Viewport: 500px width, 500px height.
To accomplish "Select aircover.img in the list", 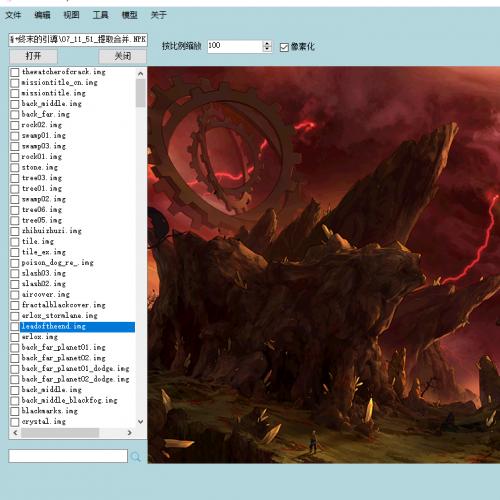I will [46, 295].
